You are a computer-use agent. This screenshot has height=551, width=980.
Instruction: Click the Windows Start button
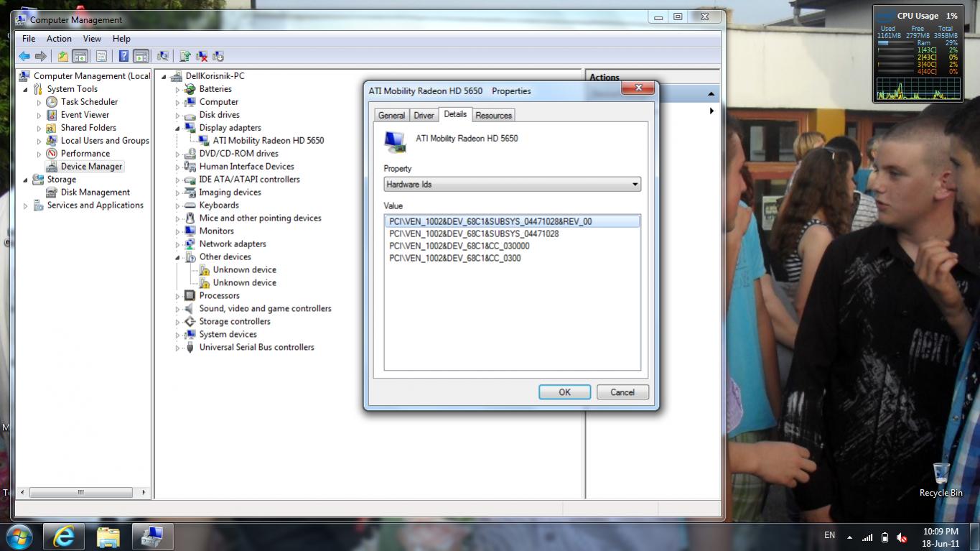point(19,537)
